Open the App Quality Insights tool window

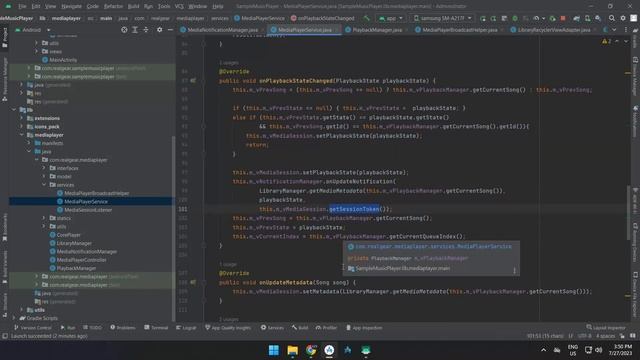pos(228,328)
